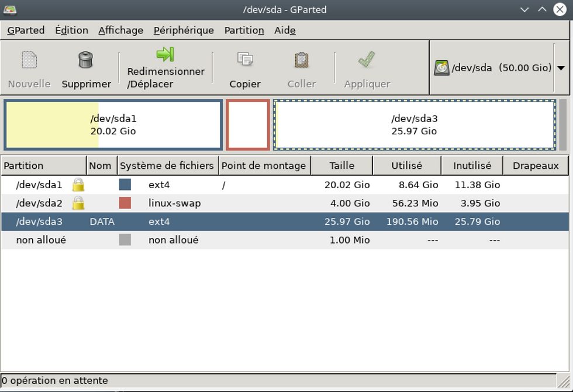Click the window resize grip at corner
This screenshot has width=573, height=392.
(563, 382)
